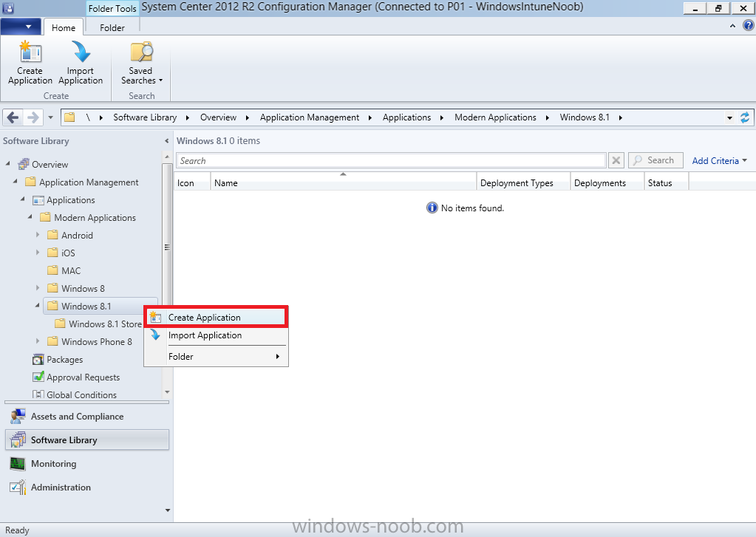Click the refresh icon beside address bar

click(745, 117)
